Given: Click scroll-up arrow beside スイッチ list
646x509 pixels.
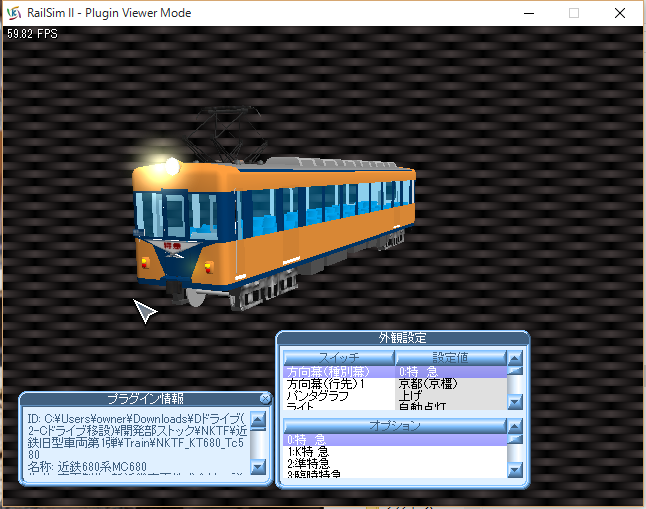Looking at the screenshot, I should tap(515, 358).
